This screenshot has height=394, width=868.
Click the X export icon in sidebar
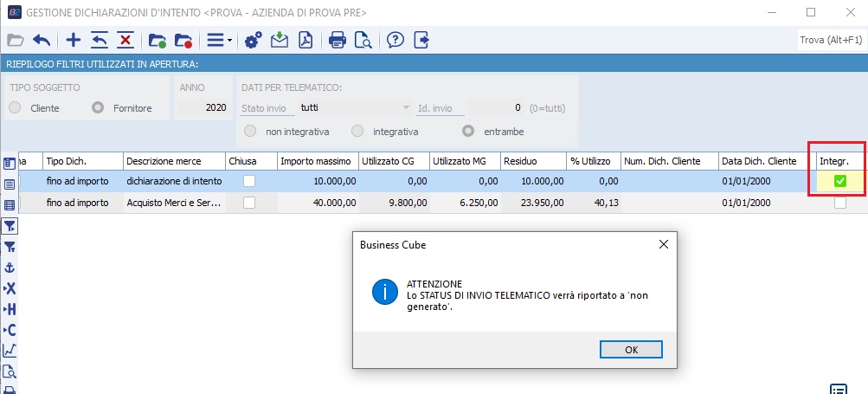[x=10, y=288]
